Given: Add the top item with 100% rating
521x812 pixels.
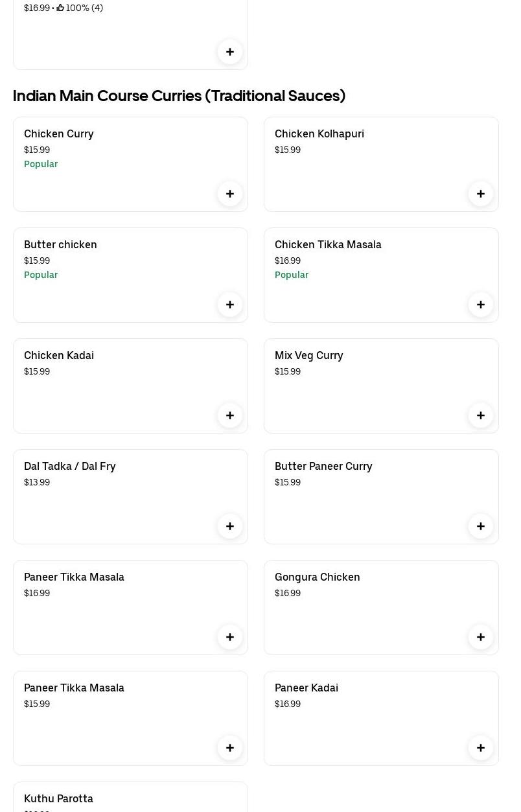Looking at the screenshot, I should pos(230,52).
